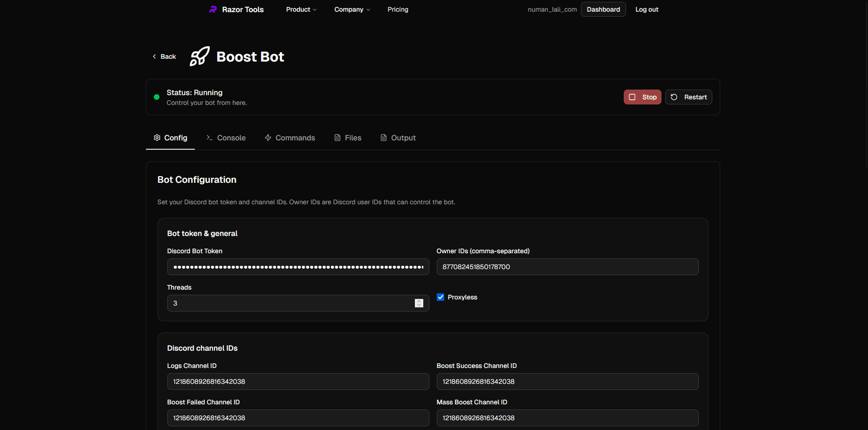Select the Log out link
This screenshot has height=430, width=868.
tap(647, 9)
